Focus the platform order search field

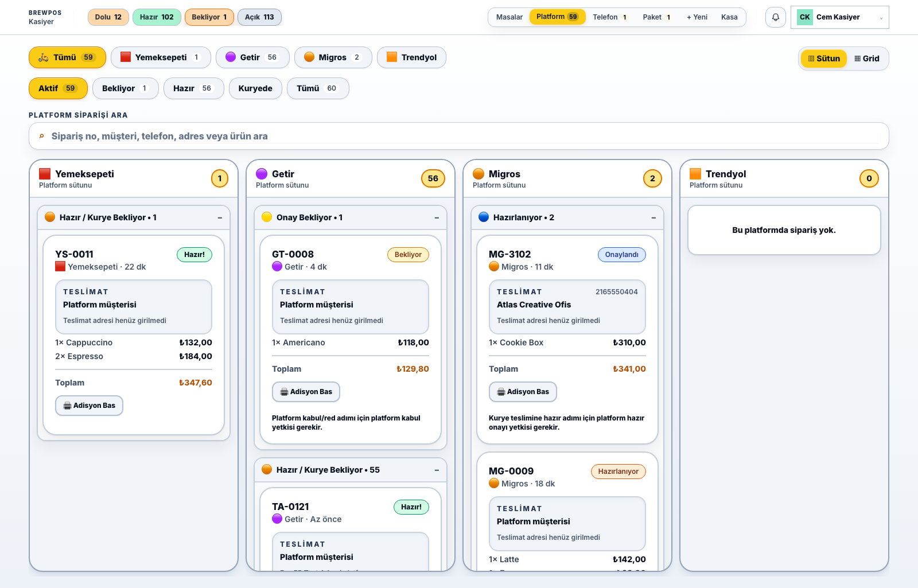click(459, 136)
